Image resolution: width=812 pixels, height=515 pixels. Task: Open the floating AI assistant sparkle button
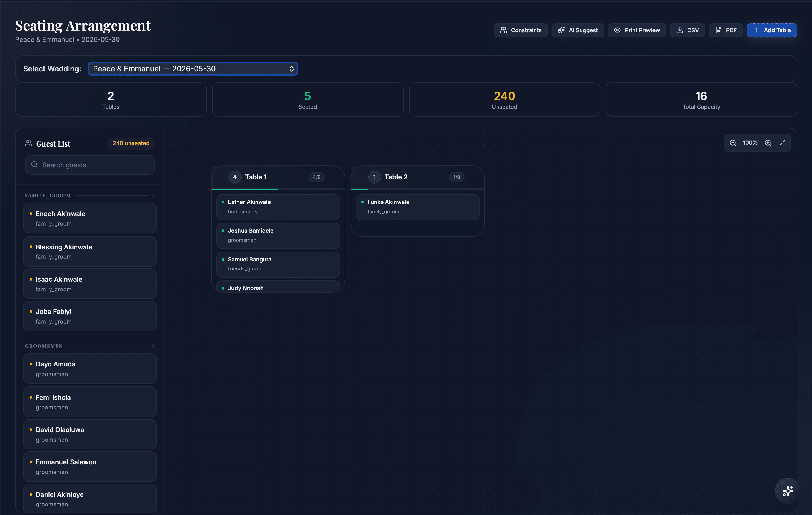click(x=787, y=490)
